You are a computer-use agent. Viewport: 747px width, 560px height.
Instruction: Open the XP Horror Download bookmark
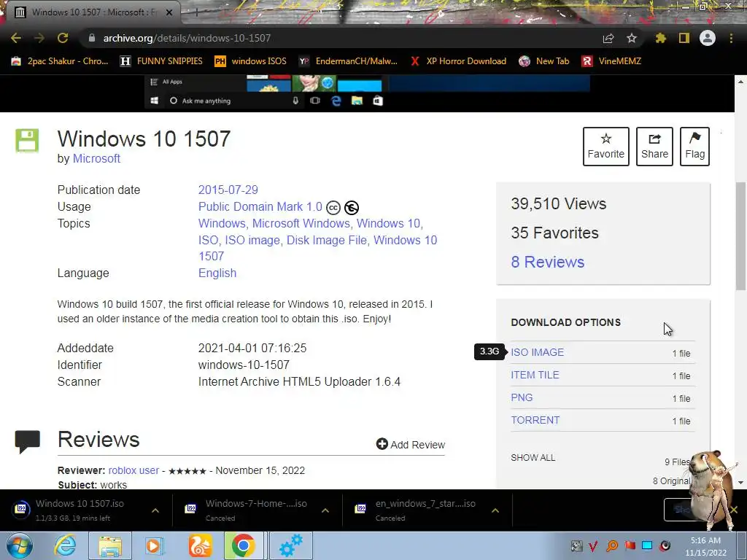click(x=458, y=61)
